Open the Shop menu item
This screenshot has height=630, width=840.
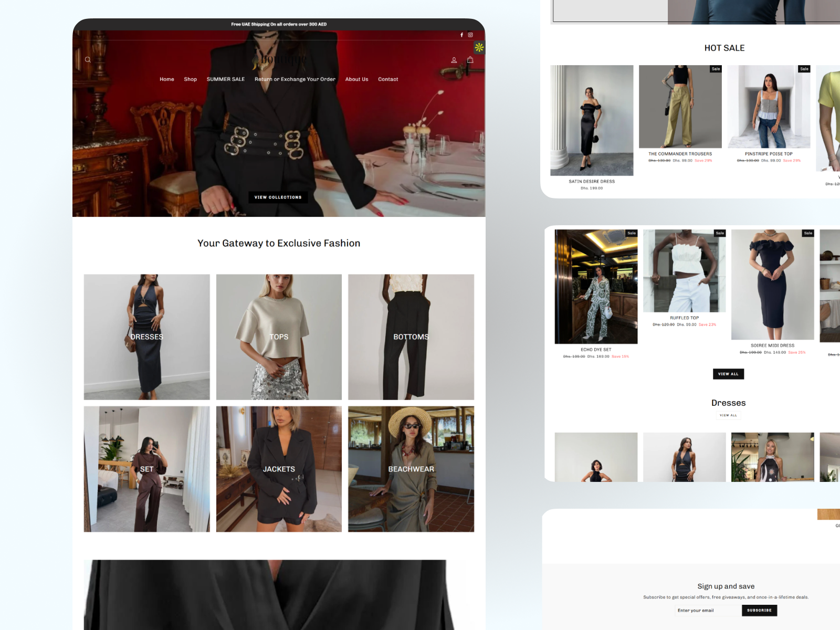click(191, 79)
